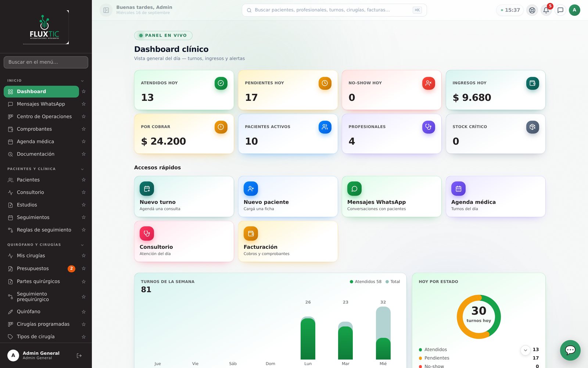Open the Nuevo turno quick access card
The image size is (588, 368).
pos(184,197)
